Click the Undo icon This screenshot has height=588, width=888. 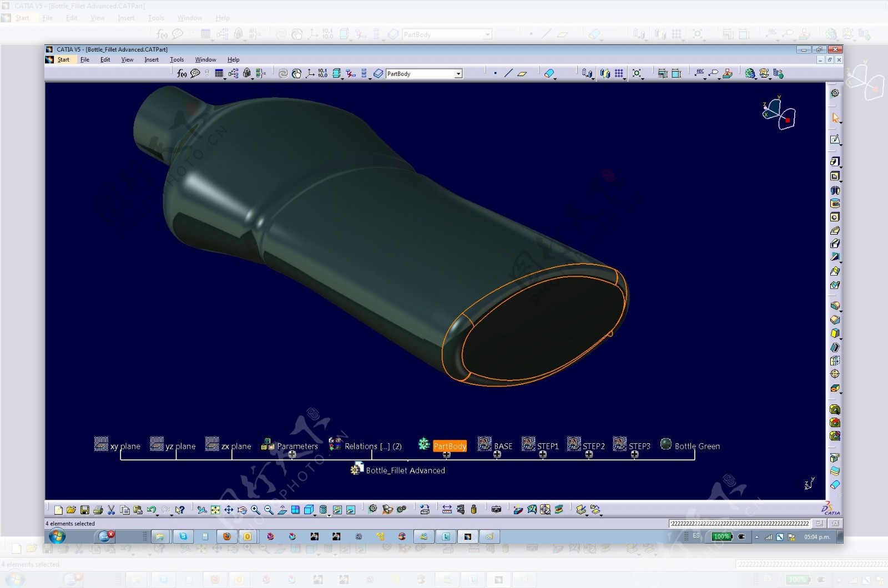(152, 509)
